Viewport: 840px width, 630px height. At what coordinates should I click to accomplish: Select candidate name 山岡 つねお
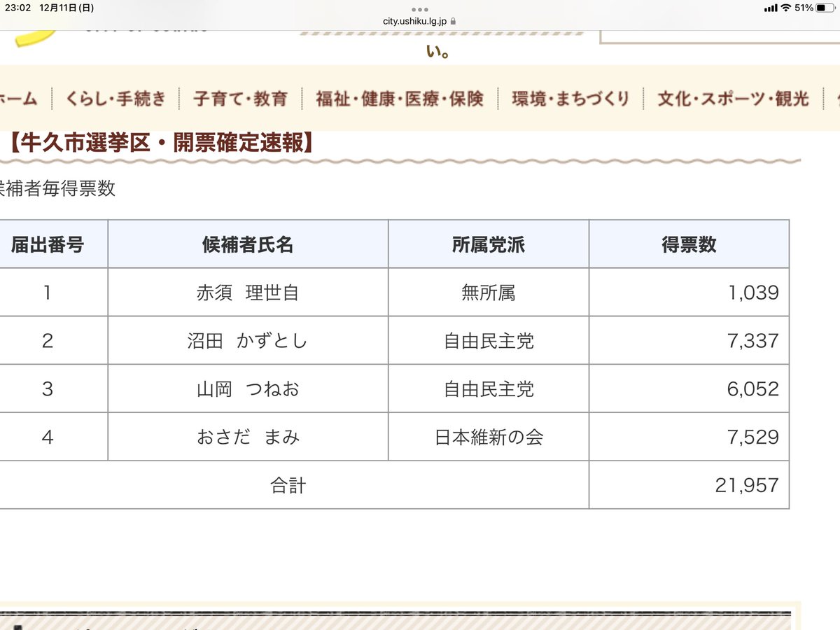pos(248,389)
